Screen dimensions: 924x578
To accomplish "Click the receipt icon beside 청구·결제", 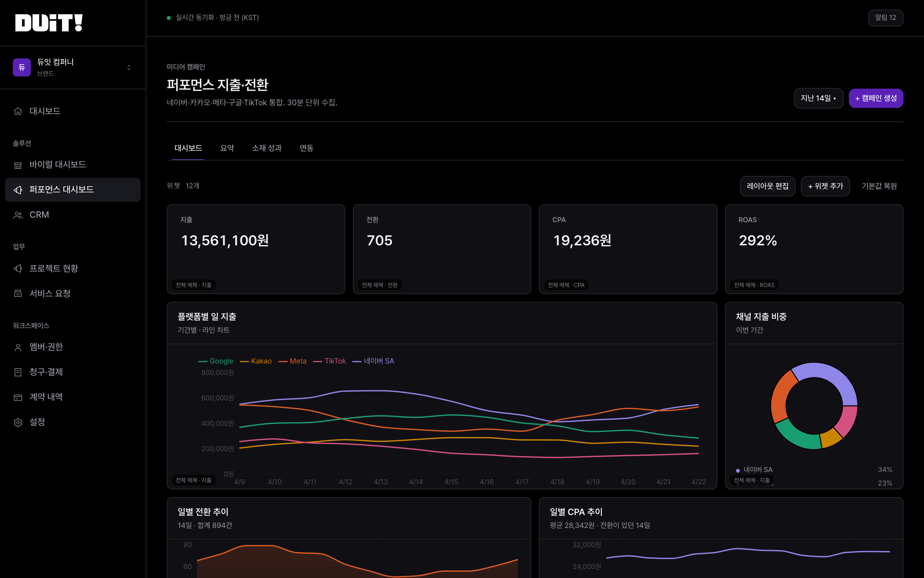I will tap(18, 372).
